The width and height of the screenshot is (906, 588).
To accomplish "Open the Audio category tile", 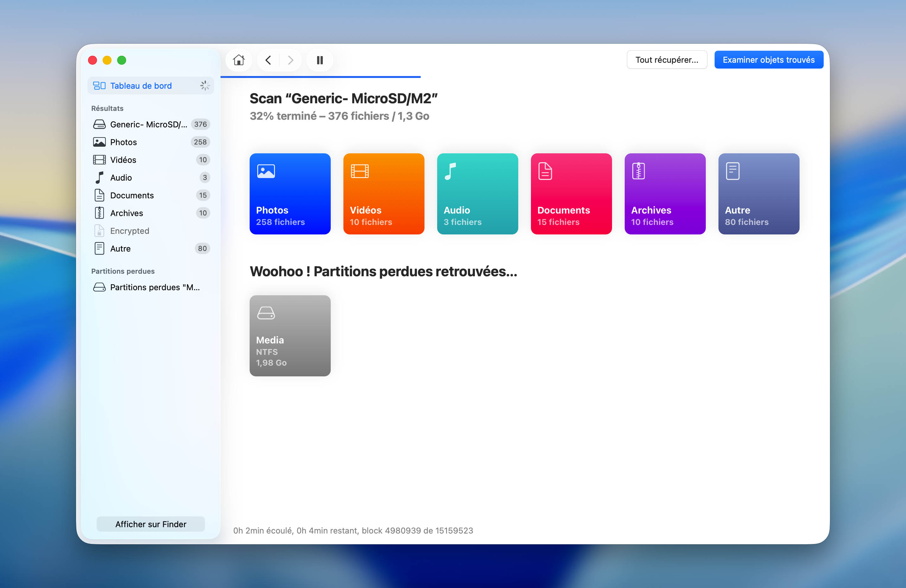I will (x=477, y=194).
